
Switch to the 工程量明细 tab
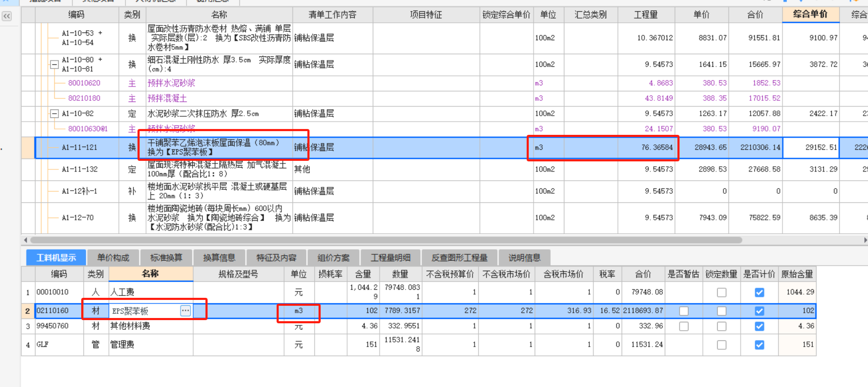click(x=391, y=257)
